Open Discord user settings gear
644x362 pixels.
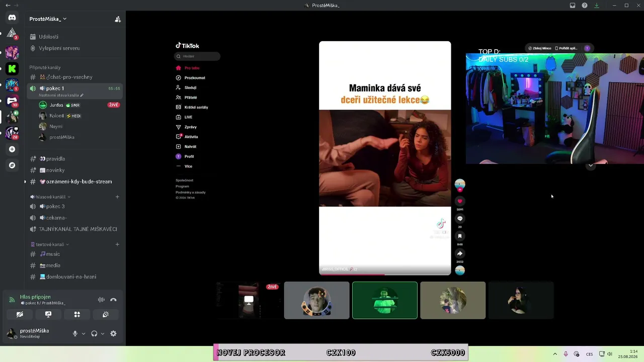[x=113, y=333]
